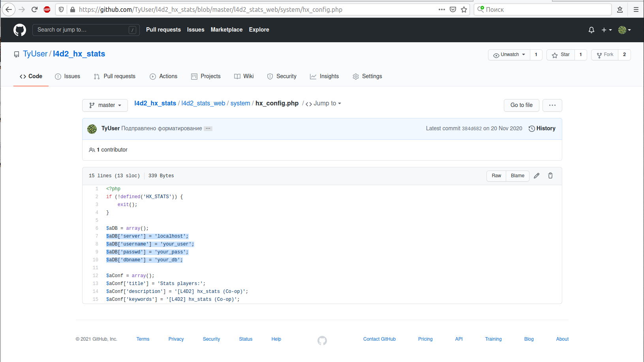
Task: Open the create new plus menu
Action: pos(606,30)
